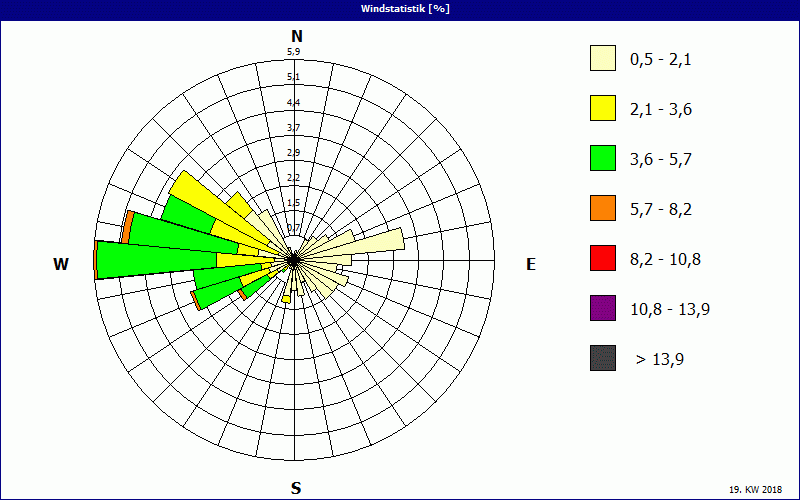This screenshot has height=500, width=800.
Task: Click the legend label '5,7 - 8,2'
Action: 661,210
